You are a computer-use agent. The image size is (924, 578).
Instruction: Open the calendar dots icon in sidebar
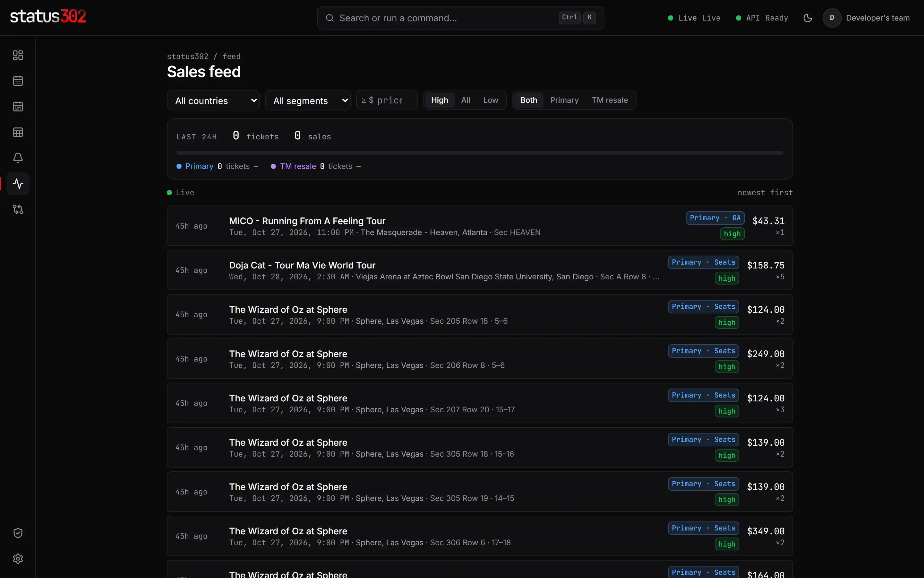click(18, 81)
